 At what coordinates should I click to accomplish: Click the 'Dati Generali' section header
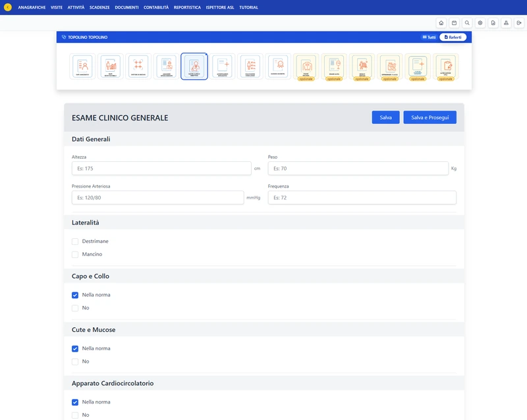[91, 139]
